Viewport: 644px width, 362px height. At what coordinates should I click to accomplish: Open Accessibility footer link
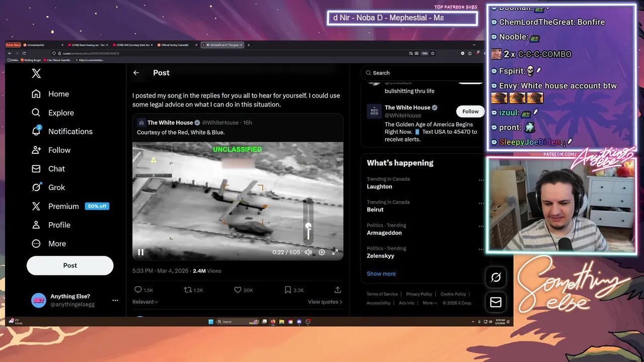(x=378, y=303)
